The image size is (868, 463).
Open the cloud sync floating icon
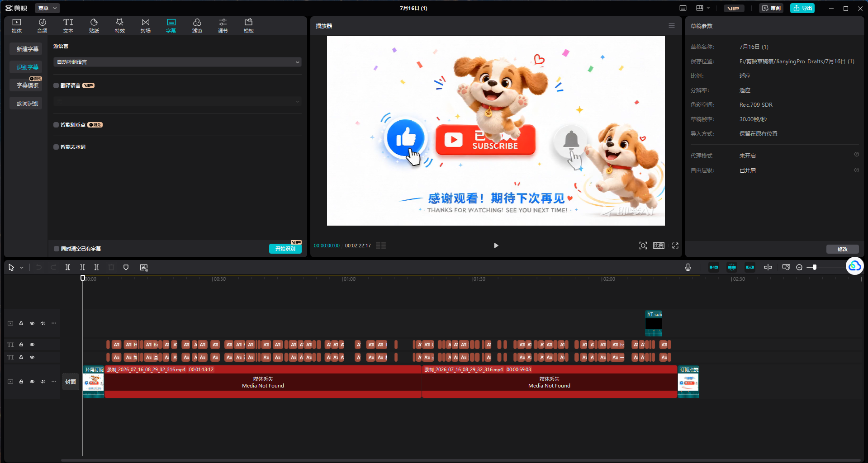[x=855, y=266]
